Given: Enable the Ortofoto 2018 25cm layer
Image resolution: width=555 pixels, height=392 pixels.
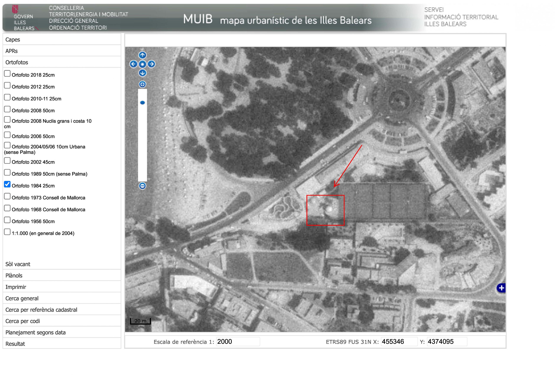Looking at the screenshot, I should [7, 73].
